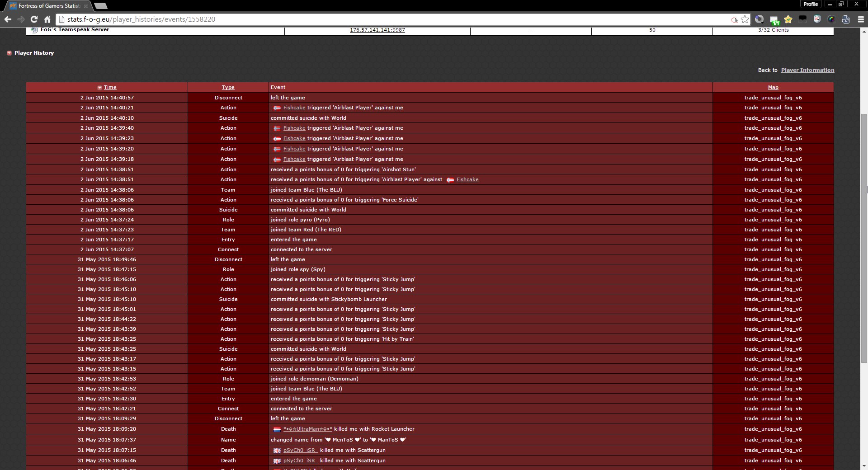868x470 pixels.
Task: Sort by Map column header
Action: coord(773,88)
